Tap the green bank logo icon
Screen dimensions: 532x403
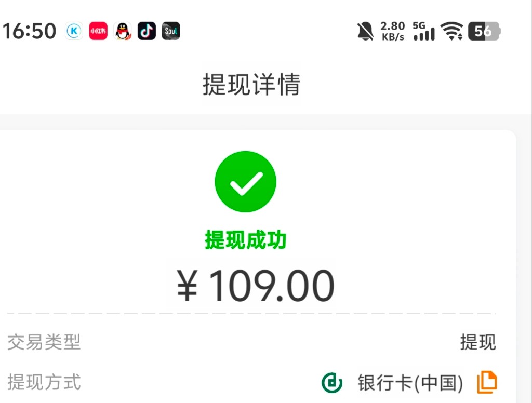coord(332,382)
